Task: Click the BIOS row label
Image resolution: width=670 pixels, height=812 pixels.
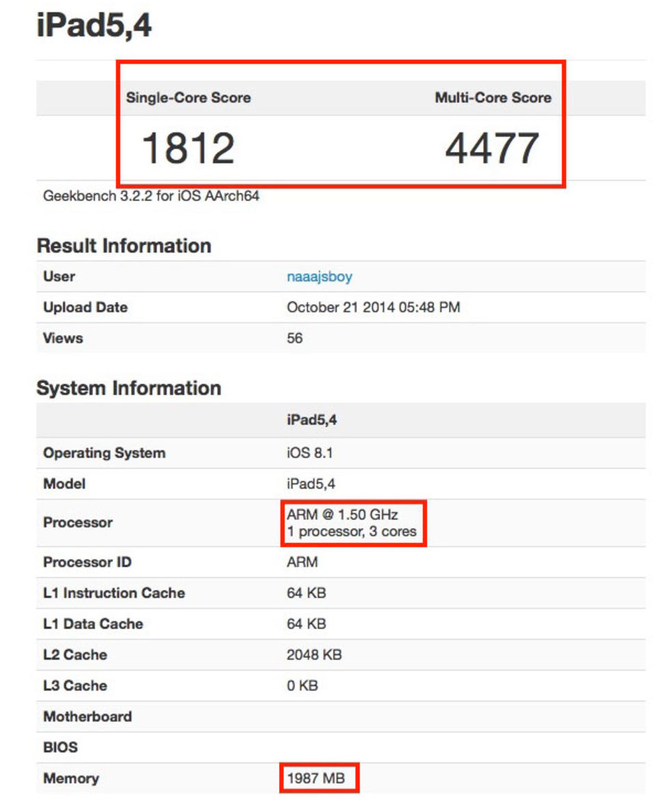Action: 61,747
